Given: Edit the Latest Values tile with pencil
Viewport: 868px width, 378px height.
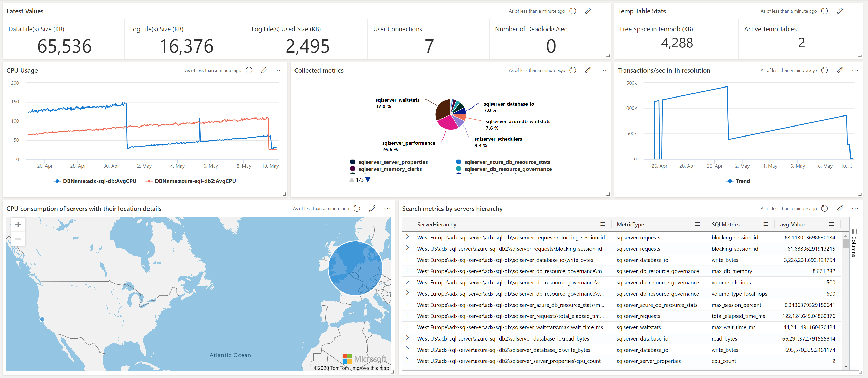Looking at the screenshot, I should [588, 11].
